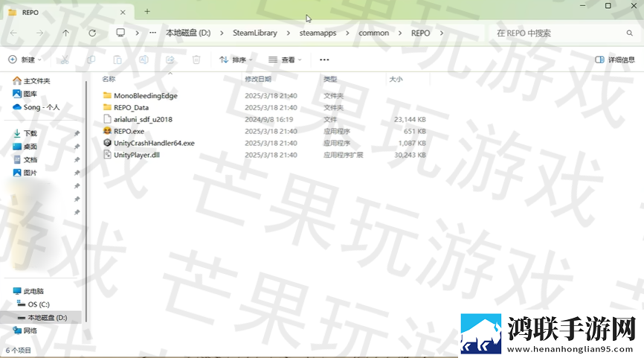Select the UnityCrashHandler64.exe icon
Viewport: 644px width, 358px height.
point(107,143)
